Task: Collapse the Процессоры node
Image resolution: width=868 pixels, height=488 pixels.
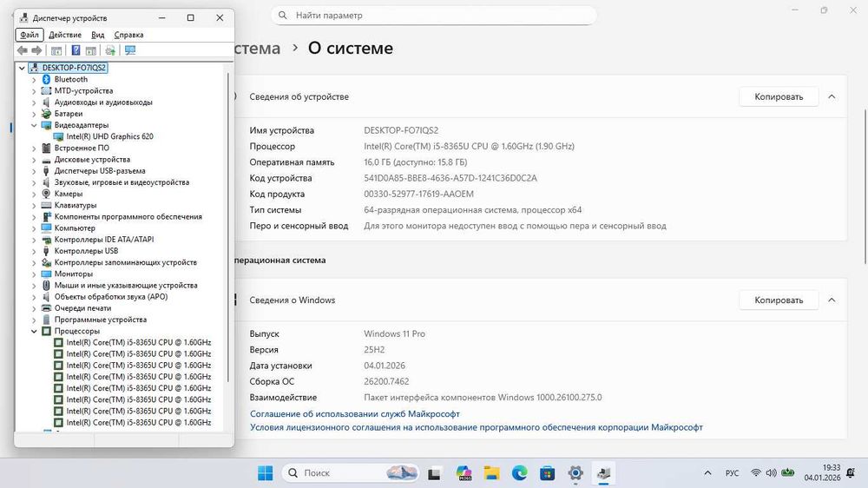Action: 34,331
